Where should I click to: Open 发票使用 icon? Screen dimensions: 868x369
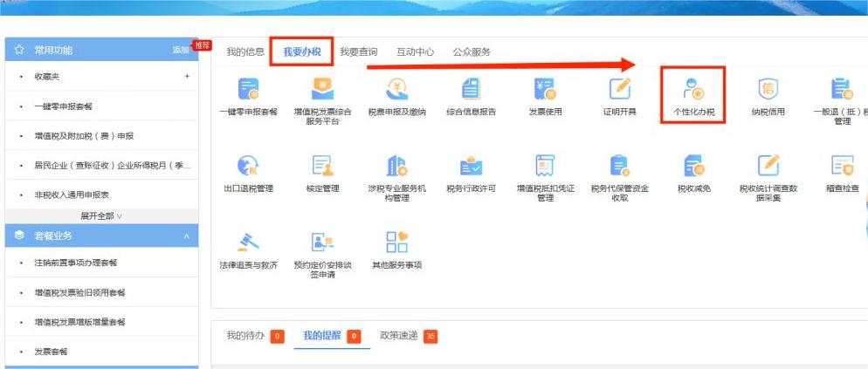[x=545, y=89]
